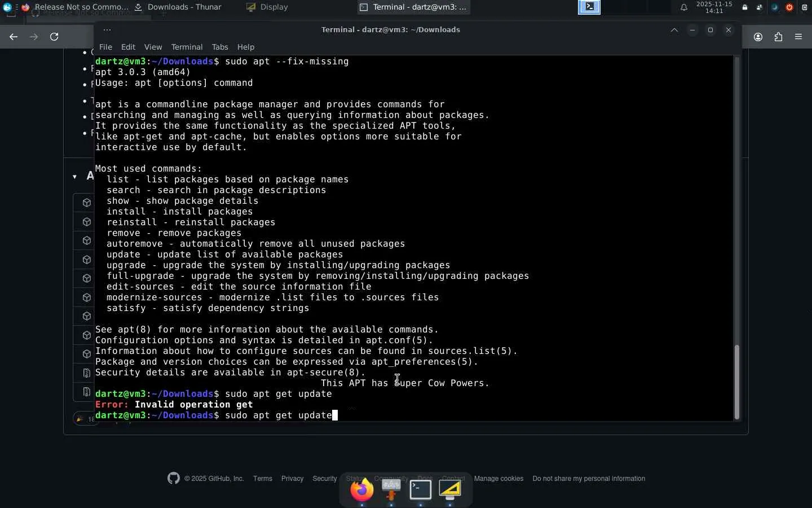Open the browser extensions puzzle icon
Image resolution: width=812 pixels, height=508 pixels.
(x=779, y=37)
